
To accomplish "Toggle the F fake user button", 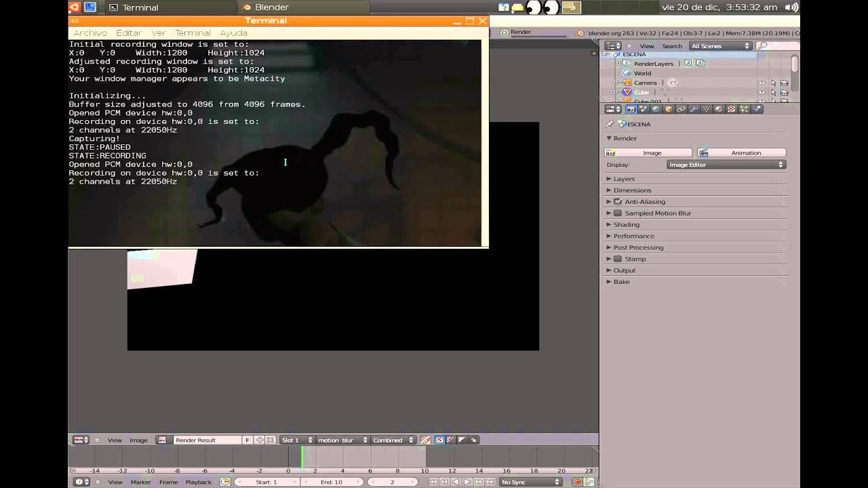I will 248,440.
